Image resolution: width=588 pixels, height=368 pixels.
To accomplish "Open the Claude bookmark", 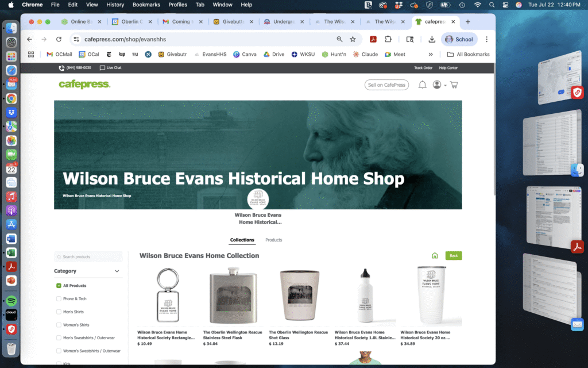I will pos(365,55).
